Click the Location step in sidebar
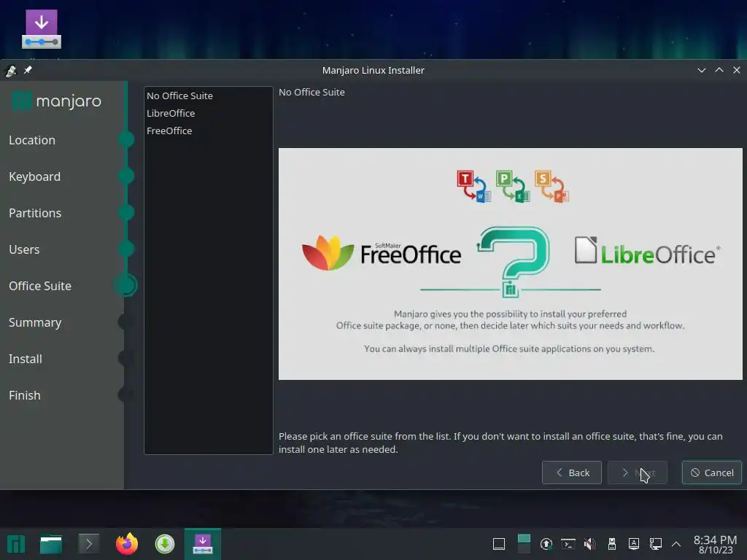Viewport: 747px width, 560px height. click(x=32, y=140)
